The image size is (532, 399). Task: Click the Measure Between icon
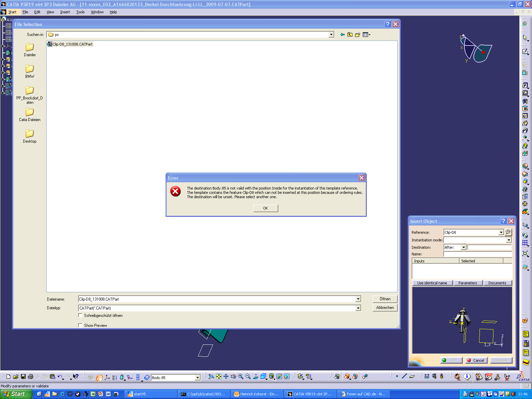point(427,376)
